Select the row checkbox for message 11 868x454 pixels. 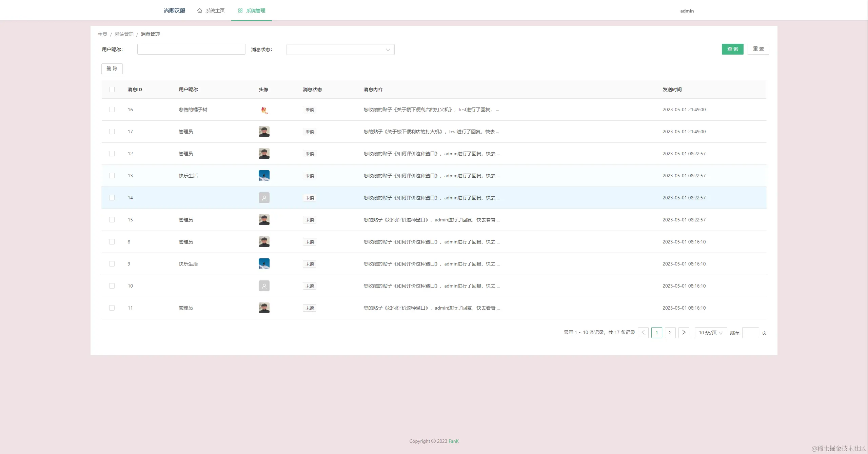click(x=112, y=308)
